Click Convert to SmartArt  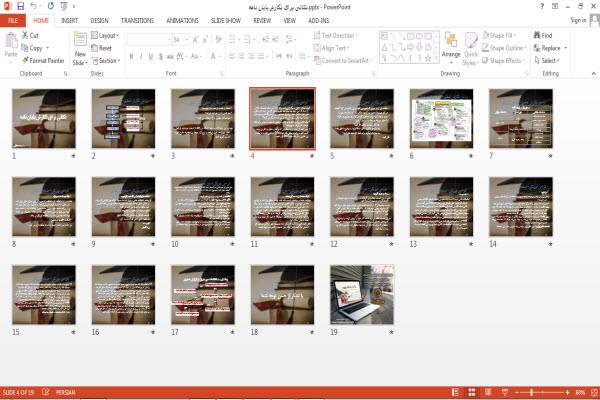coord(343,60)
